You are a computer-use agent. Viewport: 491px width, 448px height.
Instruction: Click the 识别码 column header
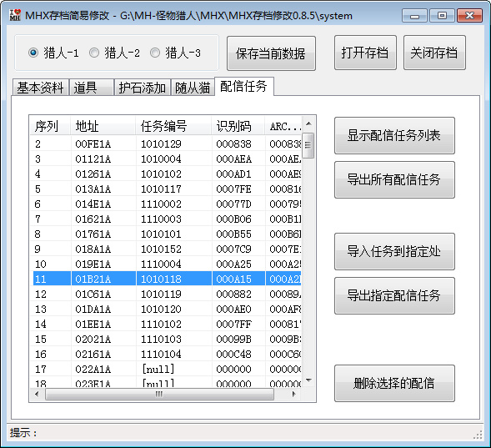pyautogui.click(x=238, y=126)
